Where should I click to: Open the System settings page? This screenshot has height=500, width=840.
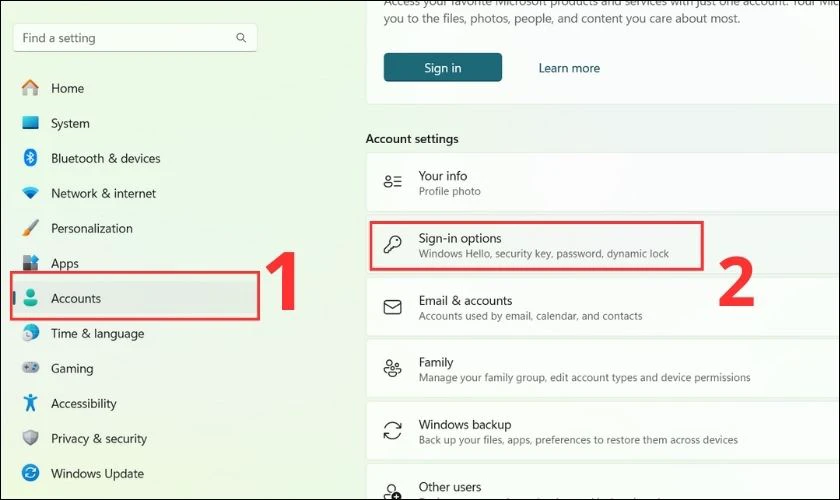[70, 123]
